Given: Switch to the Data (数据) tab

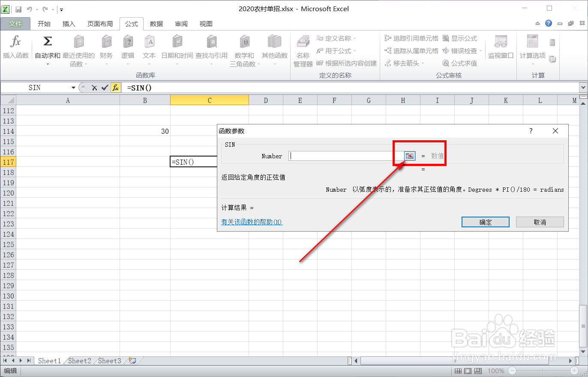Looking at the screenshot, I should pyautogui.click(x=156, y=24).
